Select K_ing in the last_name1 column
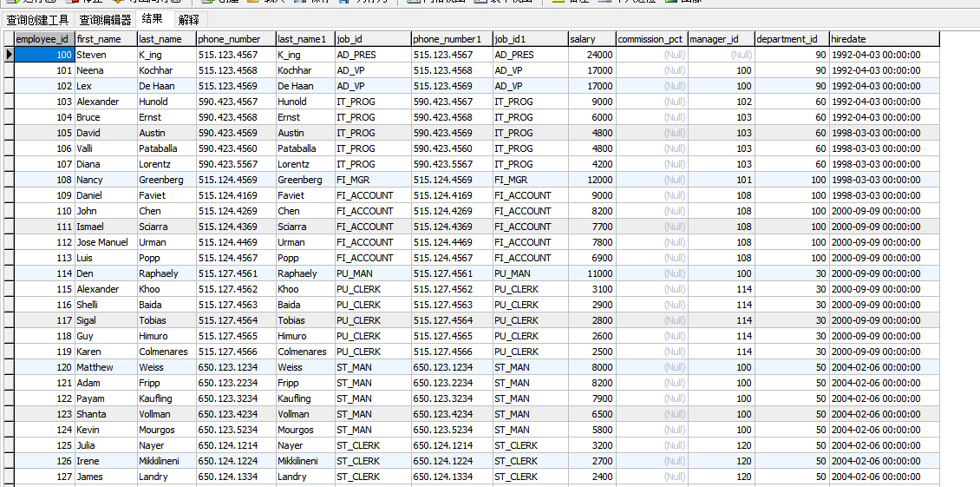The width and height of the screenshot is (980, 487). click(x=305, y=55)
